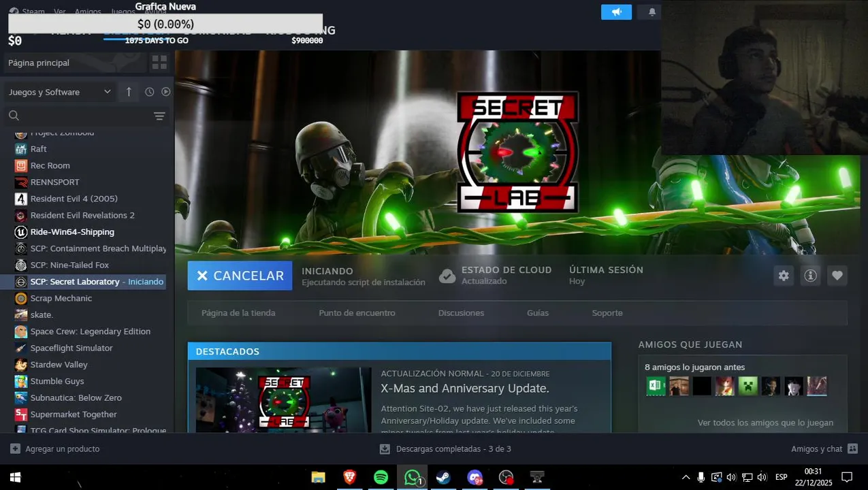Show recent activity clock filter
Viewport: 868px width, 490px height.
[149, 92]
